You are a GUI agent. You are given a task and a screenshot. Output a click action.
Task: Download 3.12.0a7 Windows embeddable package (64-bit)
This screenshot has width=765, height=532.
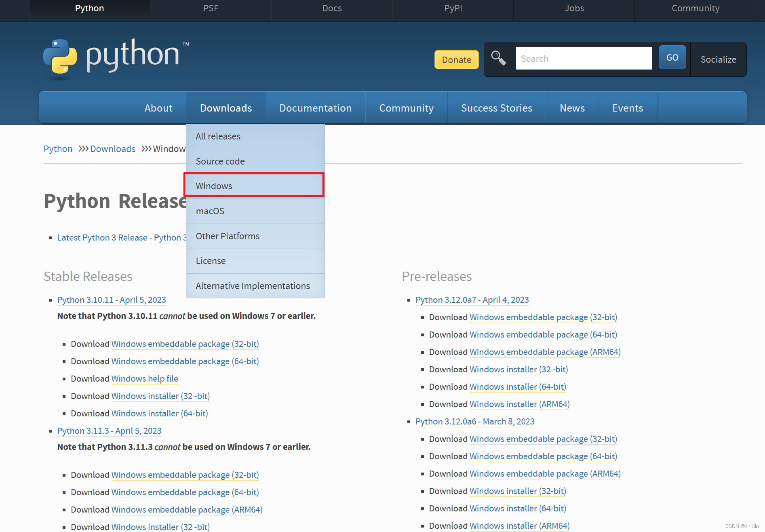coord(544,335)
